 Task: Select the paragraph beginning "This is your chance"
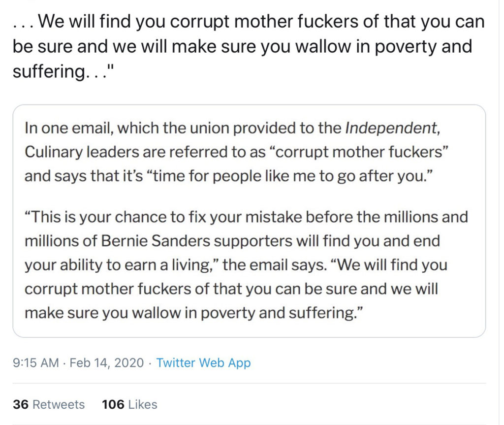pyautogui.click(x=246, y=265)
